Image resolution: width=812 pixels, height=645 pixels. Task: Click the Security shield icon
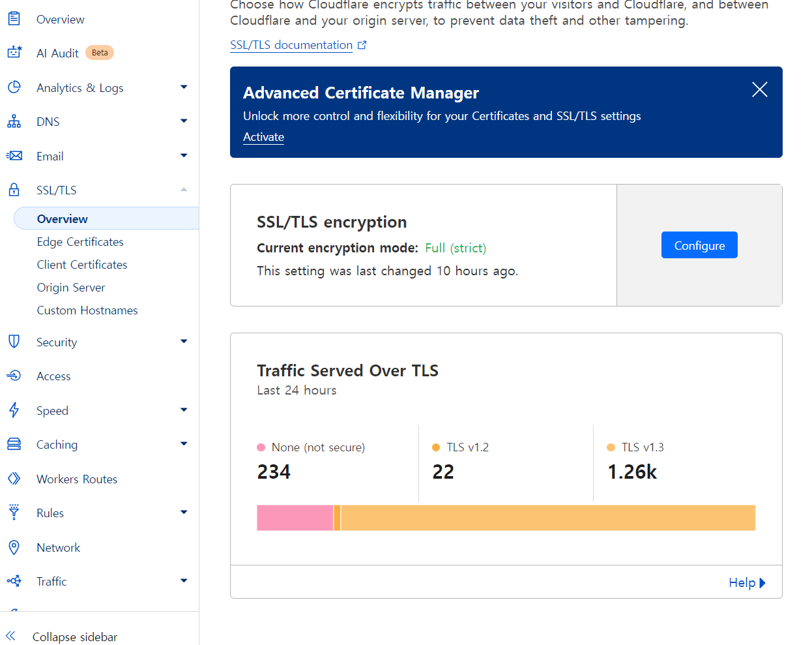(14, 342)
